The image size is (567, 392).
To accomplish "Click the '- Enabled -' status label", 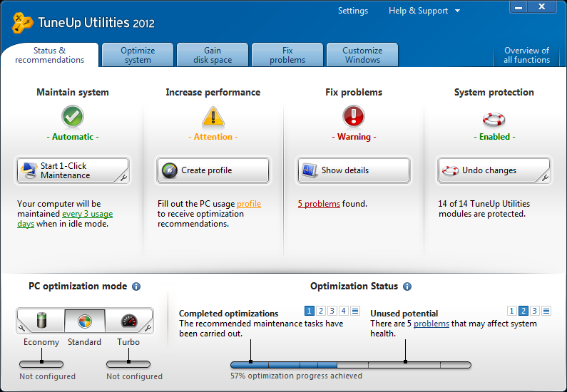I will click(494, 137).
